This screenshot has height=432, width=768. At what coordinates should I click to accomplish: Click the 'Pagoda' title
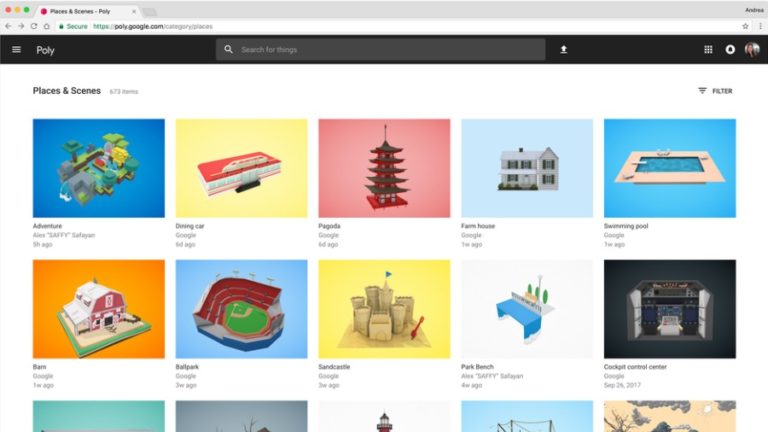329,226
